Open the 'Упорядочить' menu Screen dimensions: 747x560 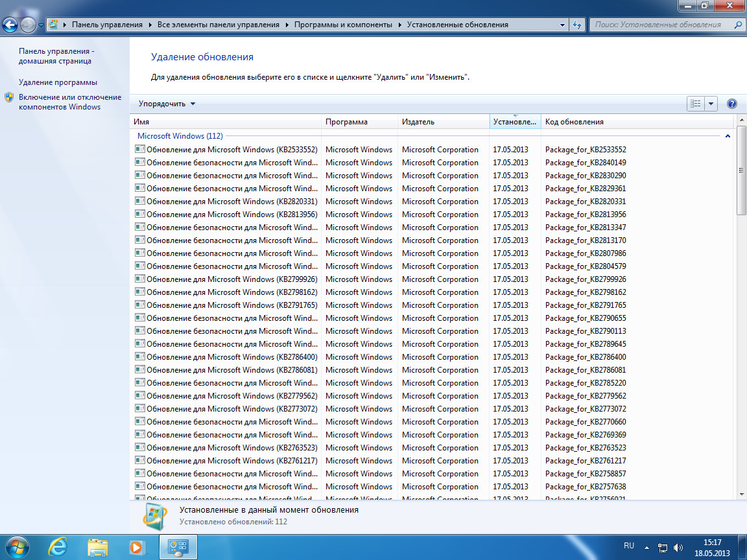167,104
